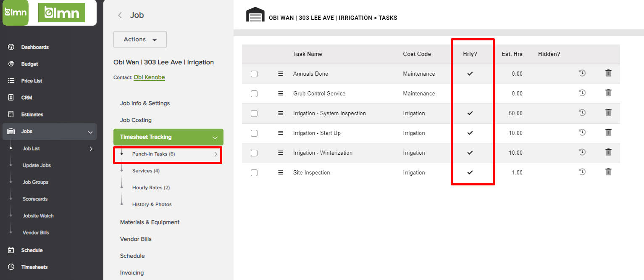644x280 pixels.
Task: Open Scorecards in sidebar
Action: click(35, 199)
